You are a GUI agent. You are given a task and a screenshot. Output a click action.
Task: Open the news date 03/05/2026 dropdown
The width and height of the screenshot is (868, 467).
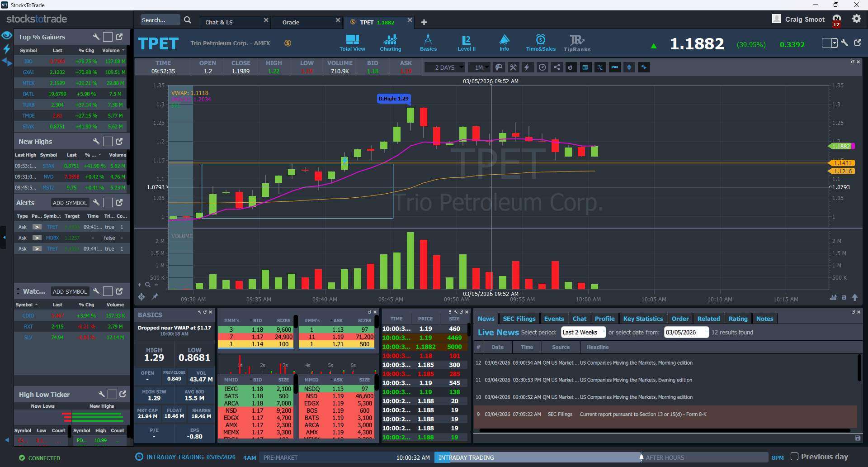point(686,332)
